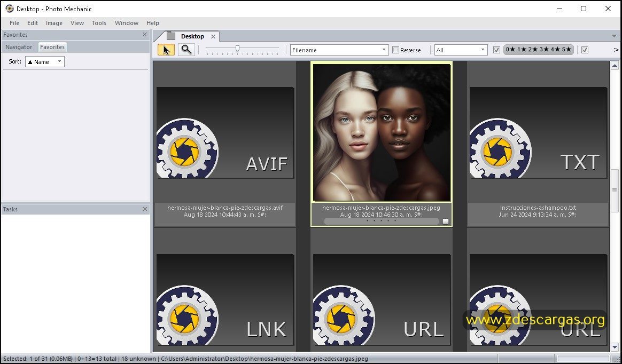Select the TXT file thumbnail
Viewport: 622px width, 364px height.
(538, 133)
